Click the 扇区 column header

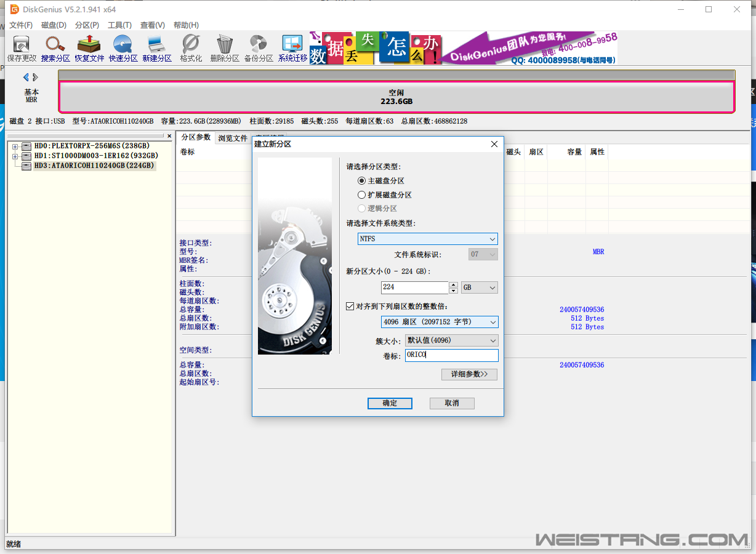[536, 152]
